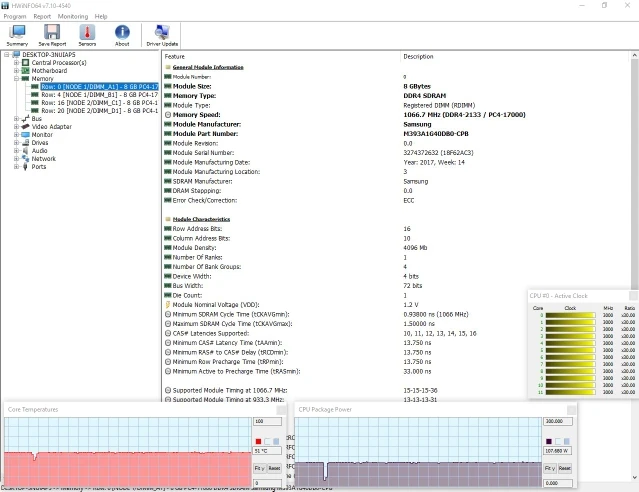
Task: Expand the Video Adapter node
Action: tap(16, 127)
